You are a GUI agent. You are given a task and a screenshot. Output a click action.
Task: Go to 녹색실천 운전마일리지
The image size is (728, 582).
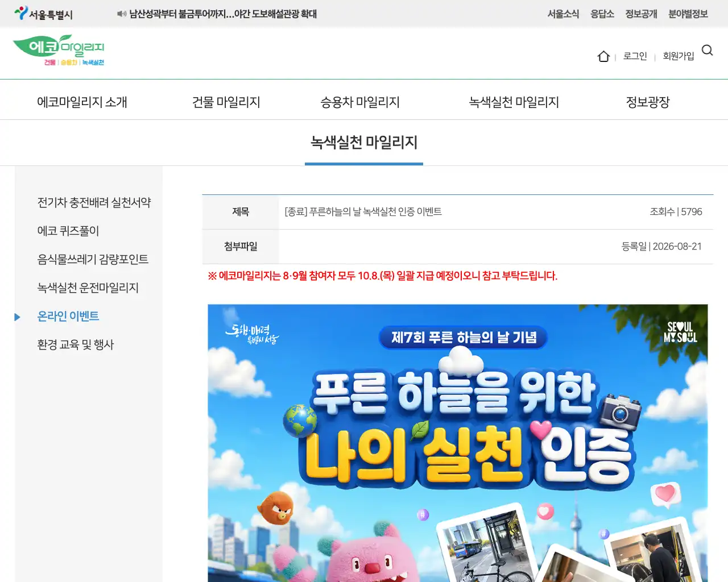tap(88, 288)
